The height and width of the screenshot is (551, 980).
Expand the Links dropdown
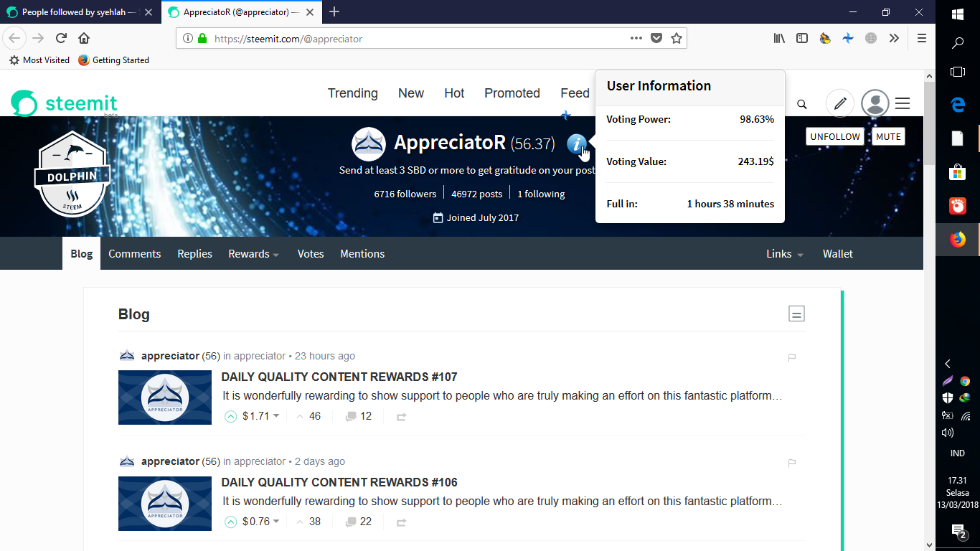coord(784,254)
